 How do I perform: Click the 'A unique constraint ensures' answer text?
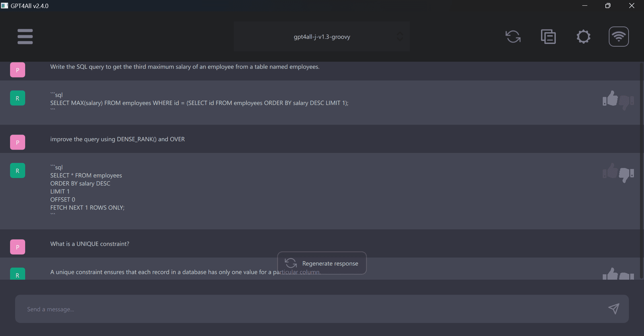[185, 272]
